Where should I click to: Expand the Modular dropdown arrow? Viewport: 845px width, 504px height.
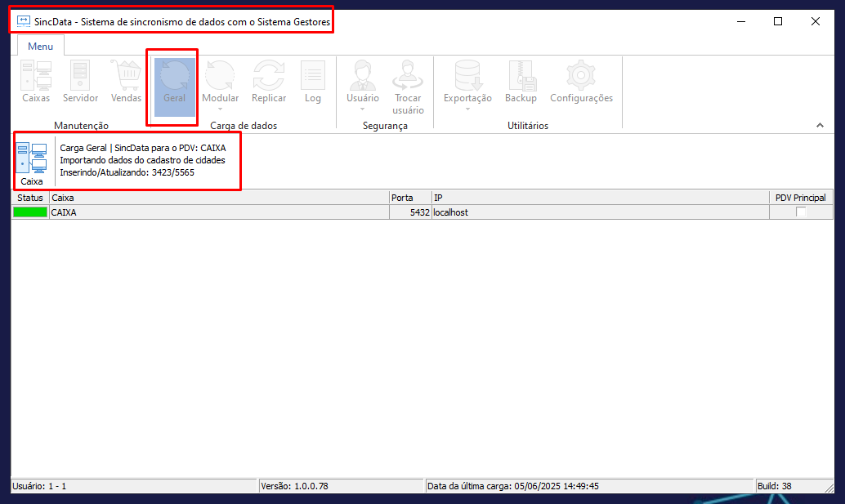coord(221,109)
